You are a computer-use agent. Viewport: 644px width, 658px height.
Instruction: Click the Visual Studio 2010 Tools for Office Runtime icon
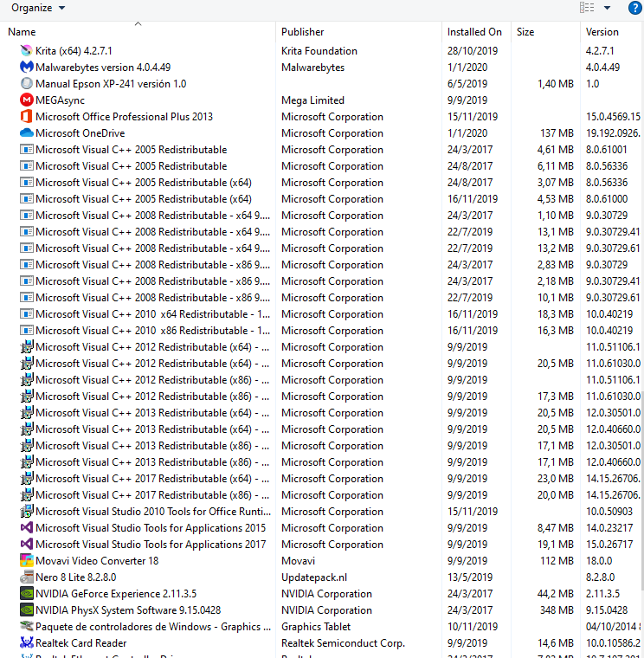point(27,511)
